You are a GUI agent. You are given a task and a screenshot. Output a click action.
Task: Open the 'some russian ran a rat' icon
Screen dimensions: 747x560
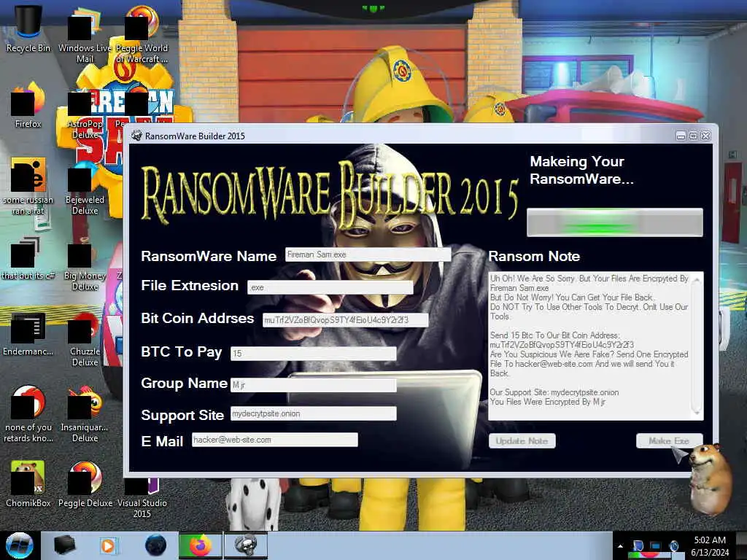tap(28, 186)
